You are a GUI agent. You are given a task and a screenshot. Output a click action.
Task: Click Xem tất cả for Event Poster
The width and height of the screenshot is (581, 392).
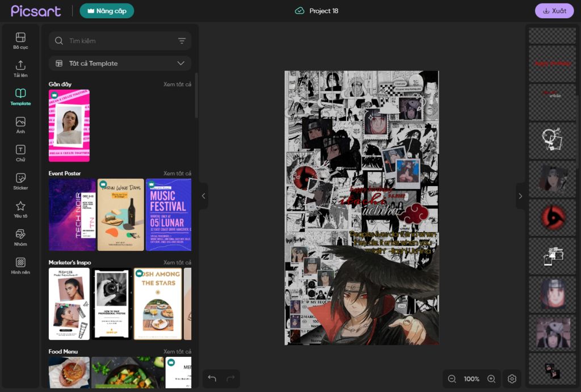[177, 173]
